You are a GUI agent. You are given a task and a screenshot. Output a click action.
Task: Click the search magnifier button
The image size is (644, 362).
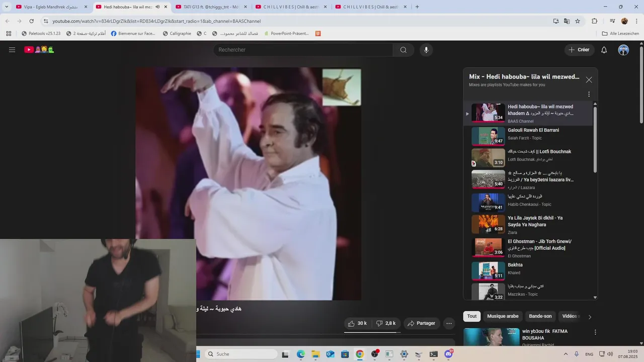point(404,50)
